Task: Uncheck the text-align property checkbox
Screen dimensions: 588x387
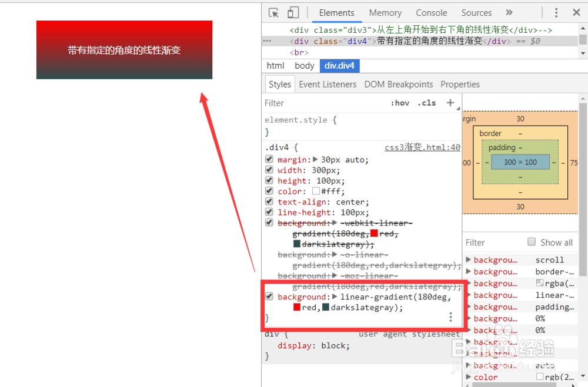Action: (269, 201)
